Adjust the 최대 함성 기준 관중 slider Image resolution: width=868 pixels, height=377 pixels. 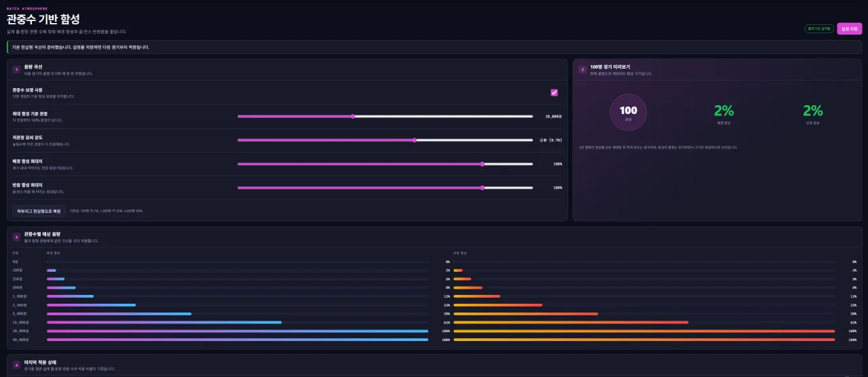click(385, 116)
